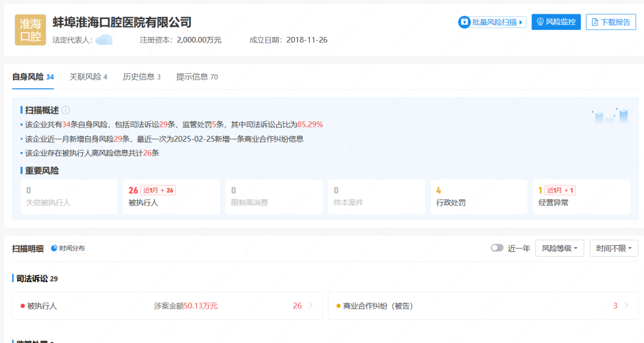
Task: Open the 历史信息 tab
Action: pyautogui.click(x=142, y=77)
